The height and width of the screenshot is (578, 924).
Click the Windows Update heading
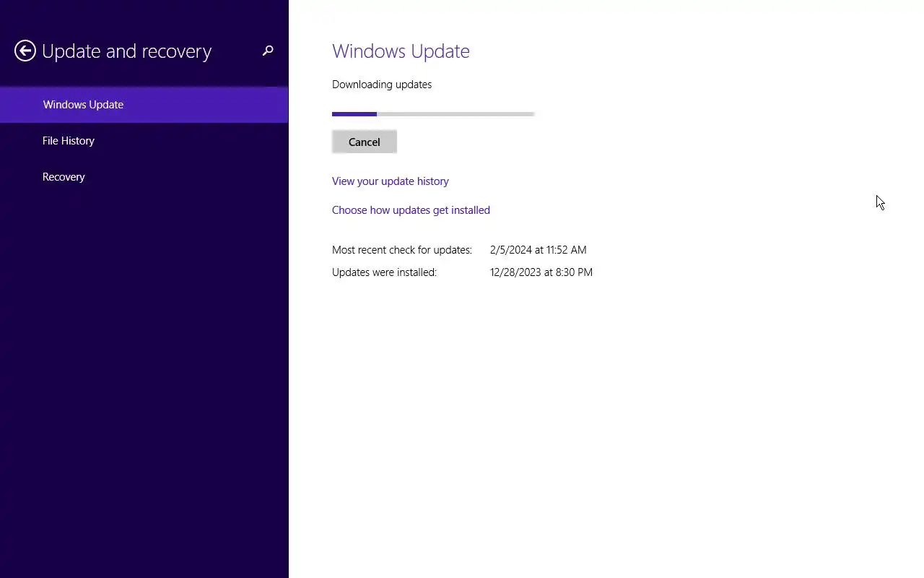401,51
